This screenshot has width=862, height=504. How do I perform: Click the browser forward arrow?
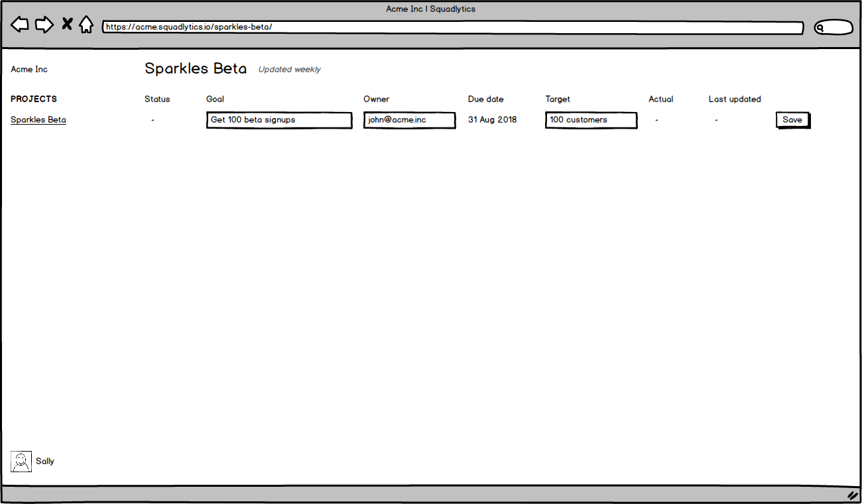[44, 25]
